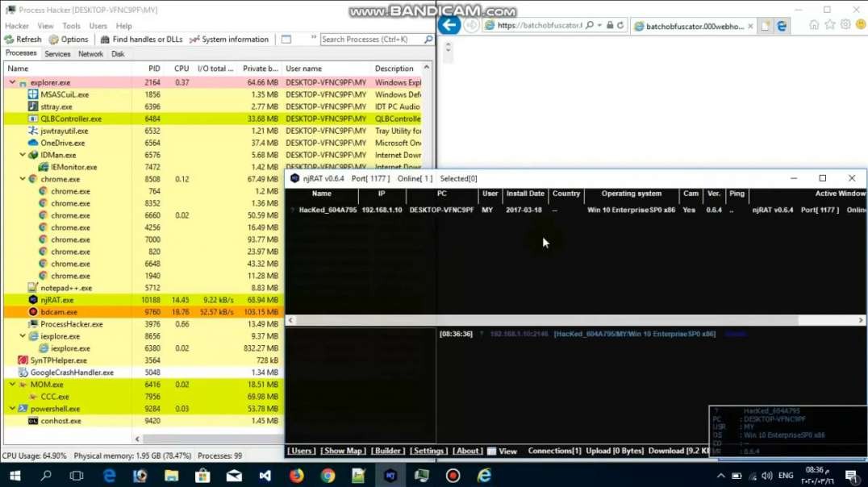
Task: Collapse the IDMan.exe tree node
Action: tap(23, 154)
